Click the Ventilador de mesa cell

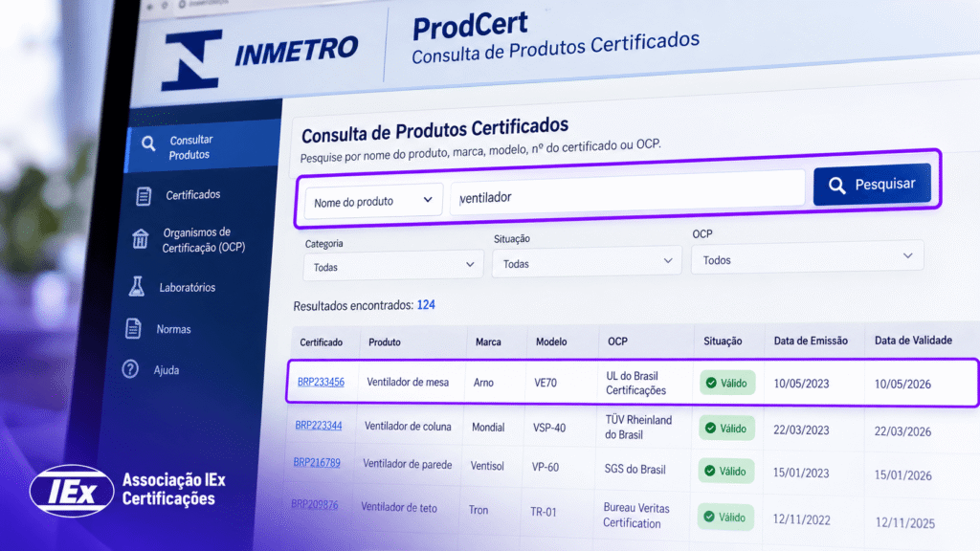[408, 383]
